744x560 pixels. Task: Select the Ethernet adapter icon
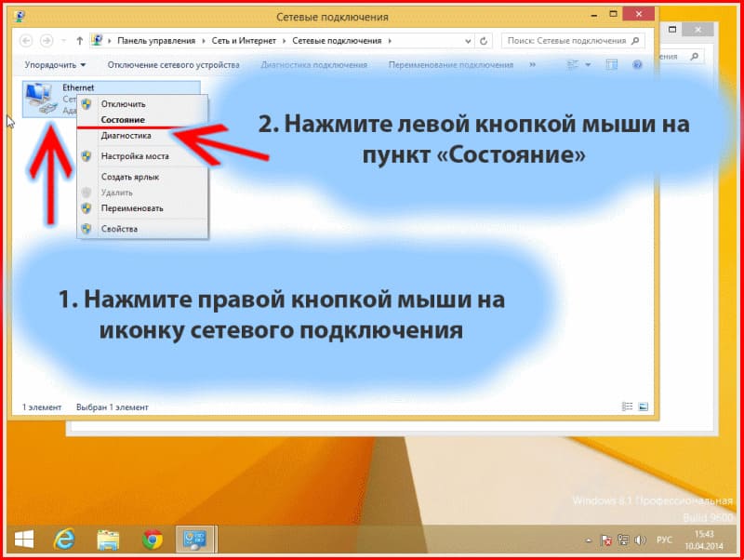(x=40, y=99)
